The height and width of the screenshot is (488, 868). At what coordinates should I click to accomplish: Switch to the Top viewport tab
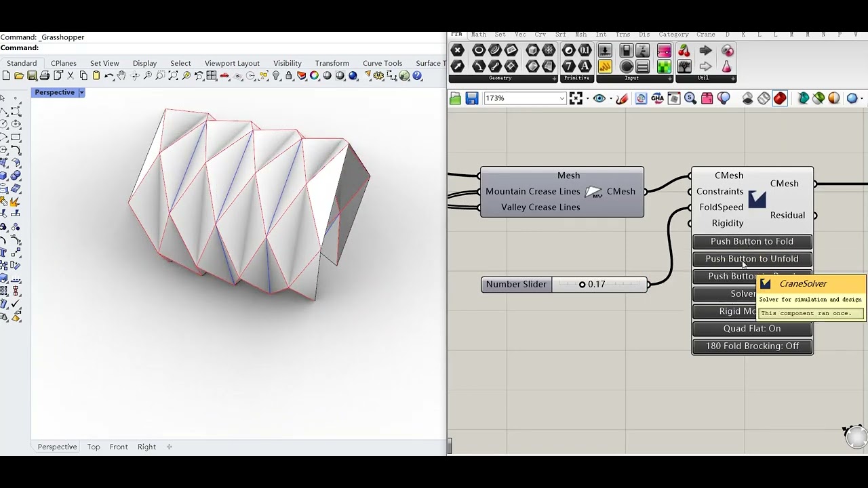[94, 447]
